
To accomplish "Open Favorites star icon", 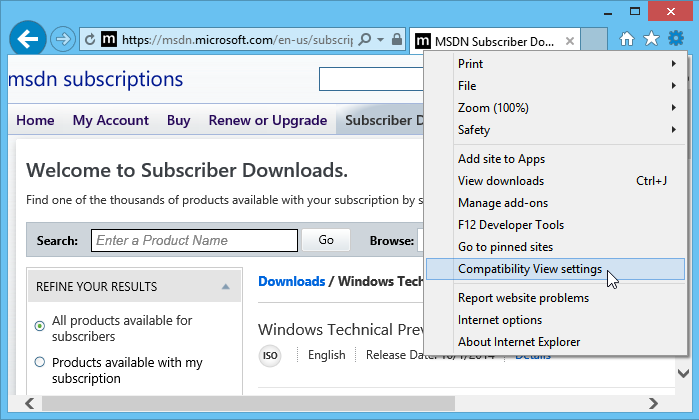I will pyautogui.click(x=651, y=39).
